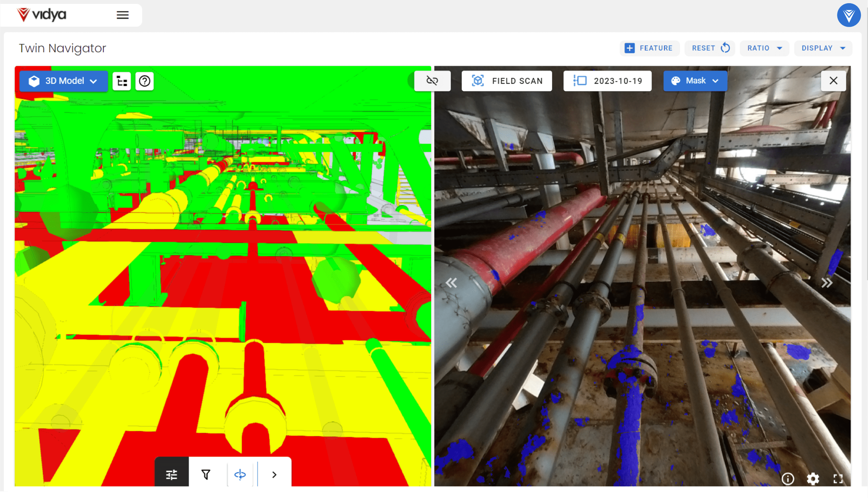
Task: Click the RESET button
Action: coord(710,48)
